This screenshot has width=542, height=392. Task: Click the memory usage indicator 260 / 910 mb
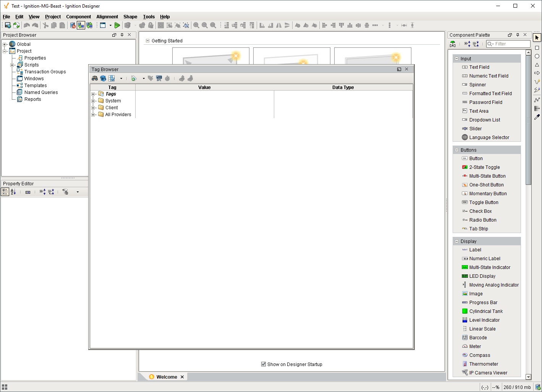click(517, 387)
